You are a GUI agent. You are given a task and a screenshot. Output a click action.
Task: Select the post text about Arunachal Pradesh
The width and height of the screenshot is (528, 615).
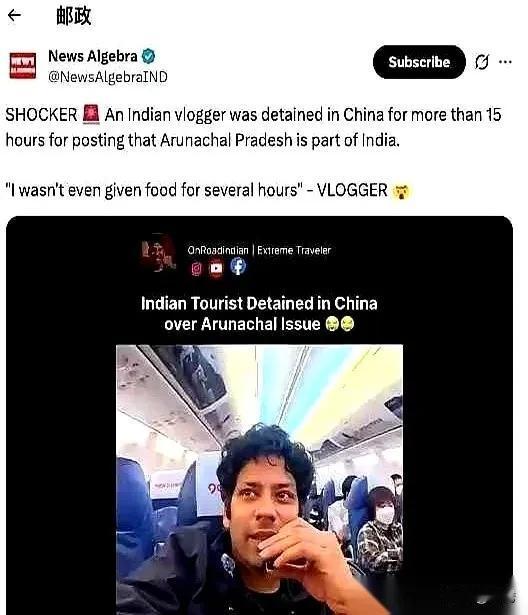[x=253, y=127]
